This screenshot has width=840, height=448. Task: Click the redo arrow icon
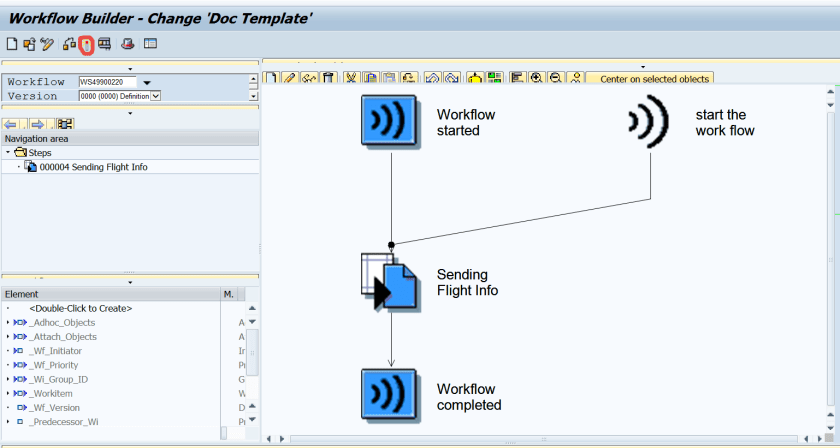[452, 78]
